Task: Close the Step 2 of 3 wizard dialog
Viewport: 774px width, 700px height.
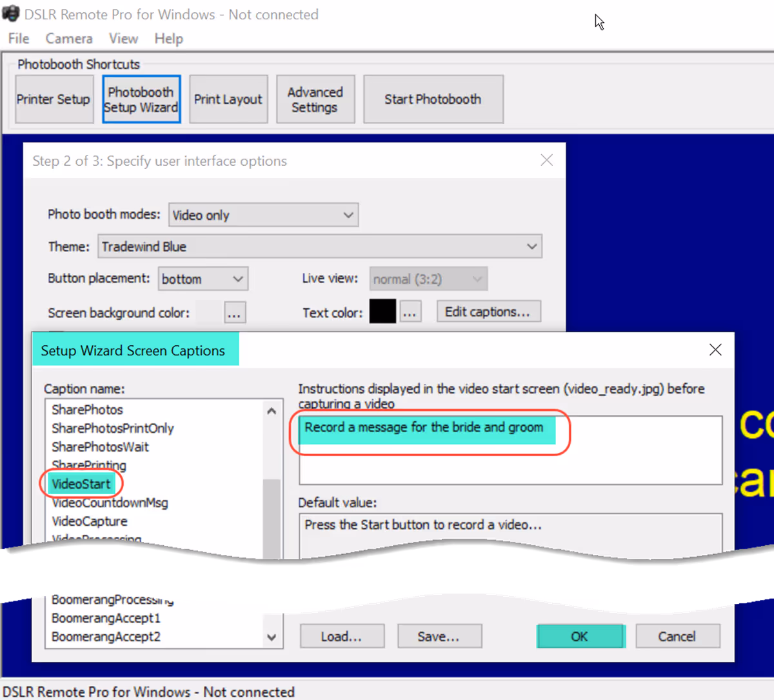Action: [x=546, y=160]
